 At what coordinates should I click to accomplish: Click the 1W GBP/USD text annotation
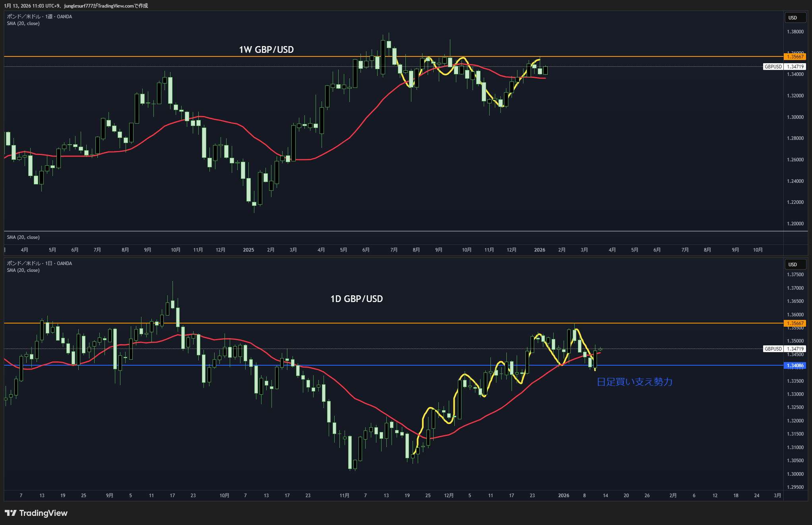pos(266,50)
